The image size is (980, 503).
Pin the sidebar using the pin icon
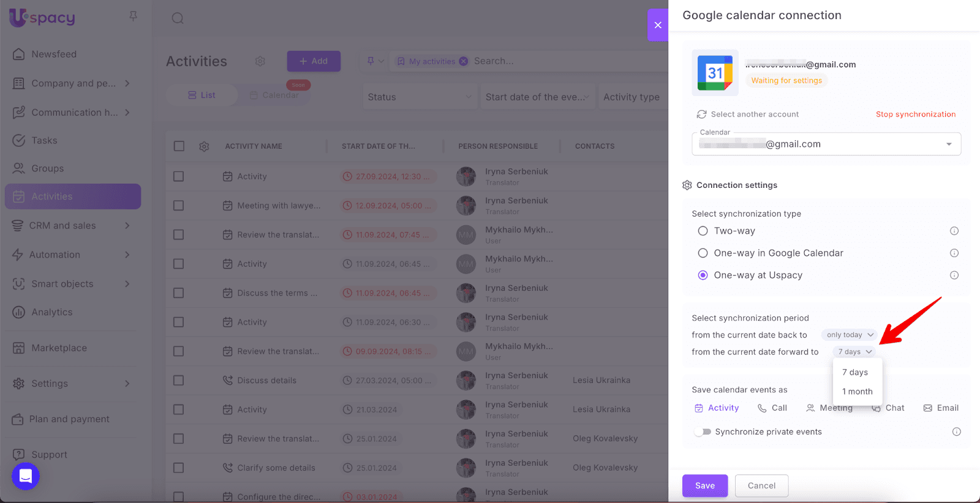[x=133, y=17]
